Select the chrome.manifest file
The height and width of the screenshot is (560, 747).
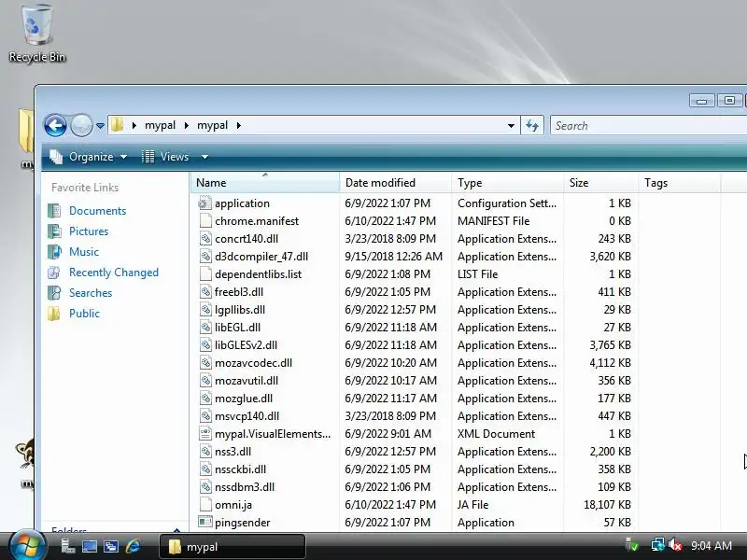[257, 221]
